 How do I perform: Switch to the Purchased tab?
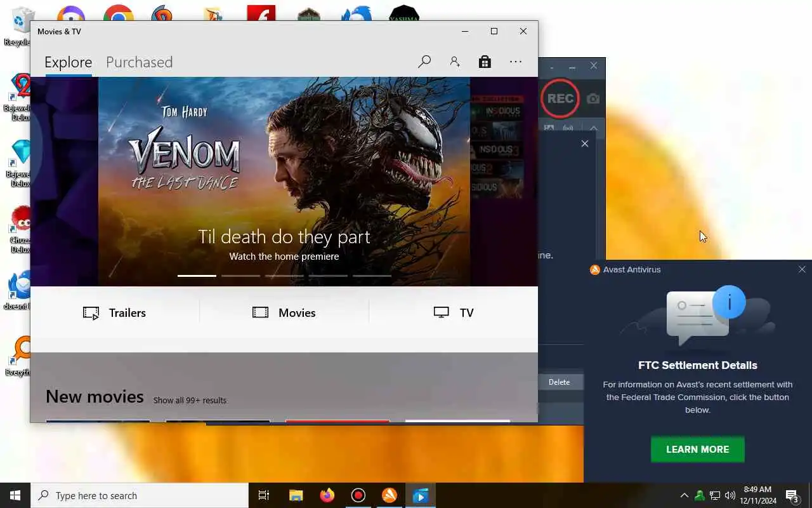[x=139, y=62]
